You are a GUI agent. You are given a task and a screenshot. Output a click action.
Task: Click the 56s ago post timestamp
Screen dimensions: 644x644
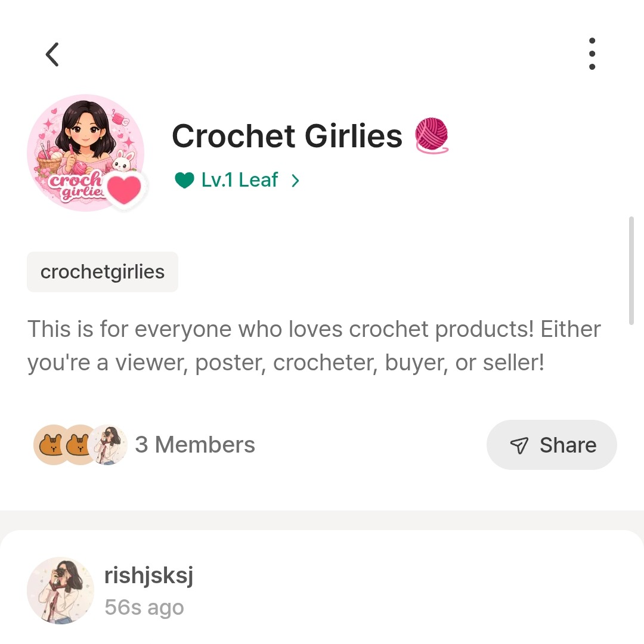click(144, 608)
